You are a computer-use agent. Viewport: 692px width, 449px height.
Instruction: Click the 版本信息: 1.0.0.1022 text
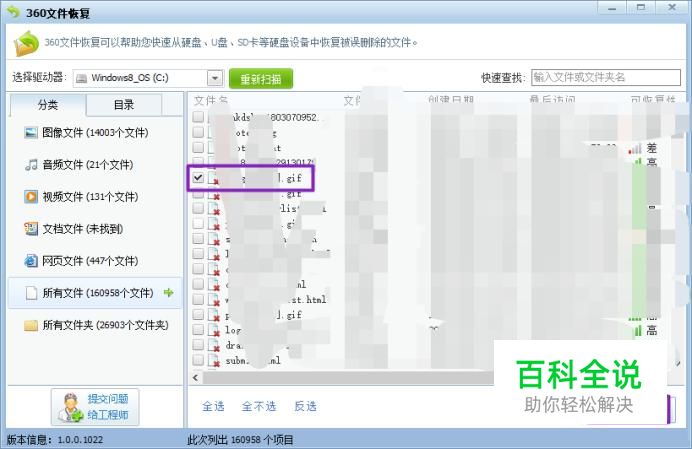click(55, 440)
